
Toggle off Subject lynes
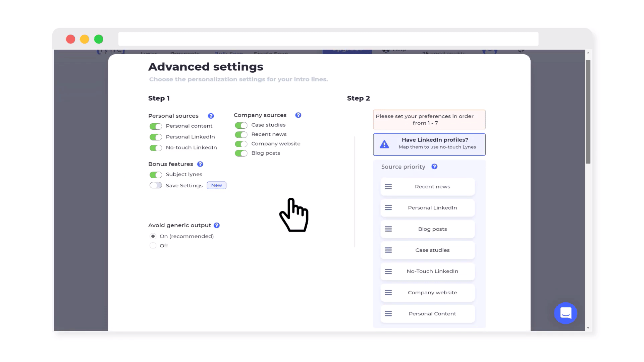click(x=156, y=174)
